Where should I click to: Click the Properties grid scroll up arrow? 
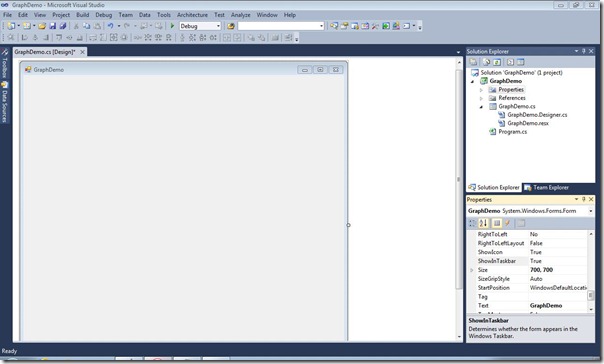pos(591,234)
